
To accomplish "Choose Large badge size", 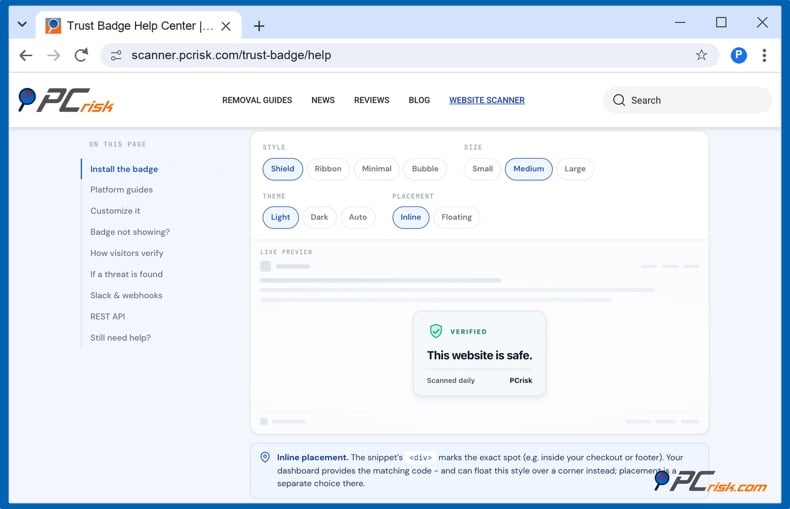I will 575,169.
